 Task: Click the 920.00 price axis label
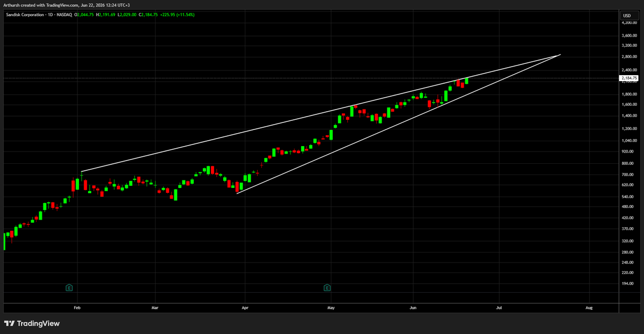(x=628, y=151)
